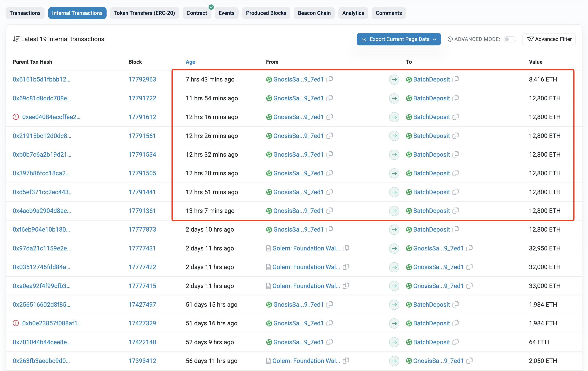Viewport: 588px width, 371px height.
Task: Click the error icon next to 0xb0e23857f088af1
Action: point(16,323)
